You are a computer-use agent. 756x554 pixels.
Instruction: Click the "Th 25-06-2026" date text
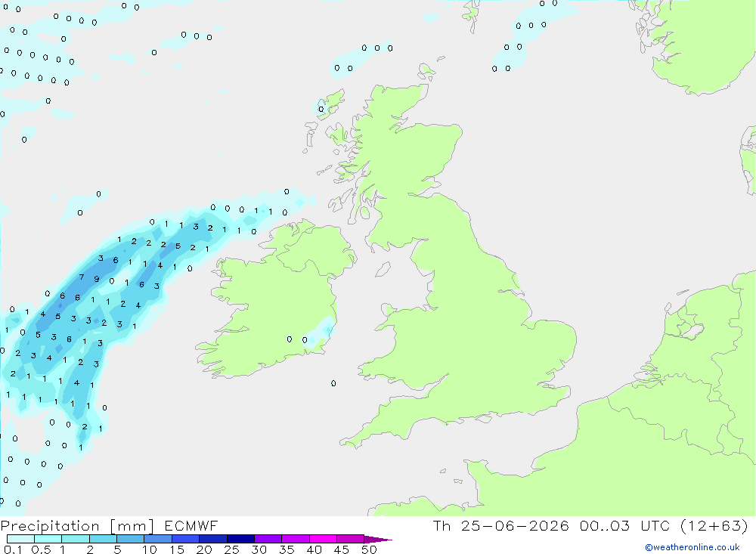point(500,525)
